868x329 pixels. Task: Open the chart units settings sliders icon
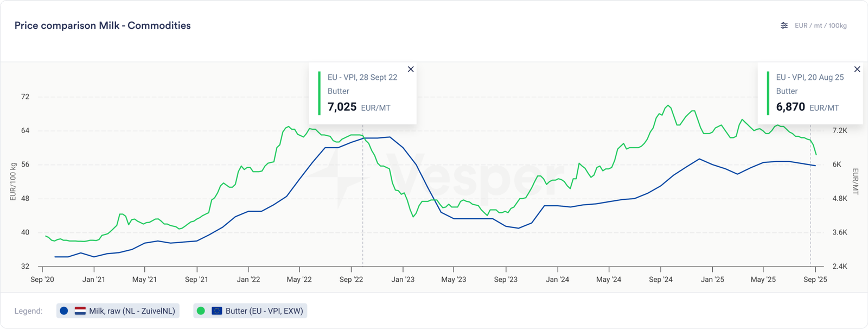pos(784,26)
